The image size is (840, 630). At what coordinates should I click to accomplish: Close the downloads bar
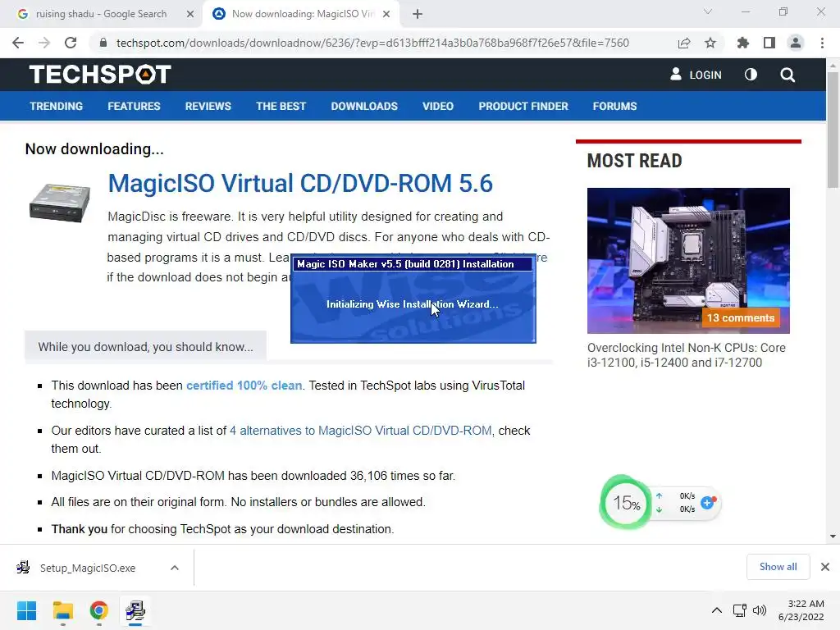pos(825,567)
